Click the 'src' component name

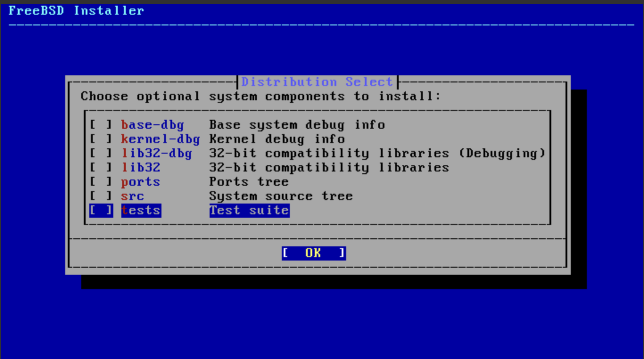[x=132, y=196]
